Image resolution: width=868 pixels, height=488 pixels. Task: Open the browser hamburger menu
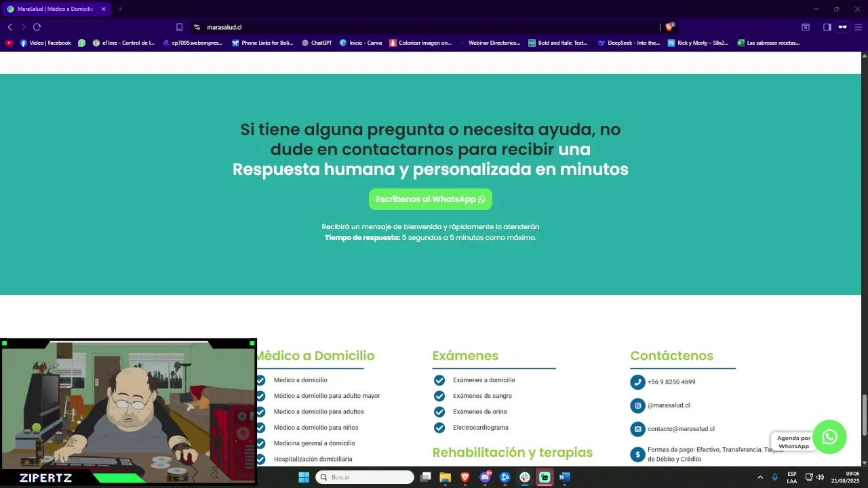tap(858, 27)
